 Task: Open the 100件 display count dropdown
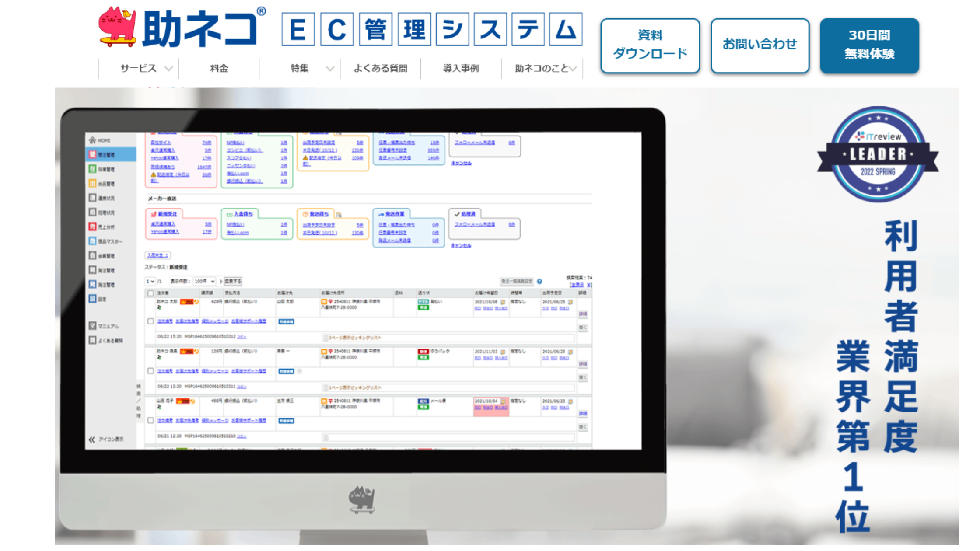click(204, 281)
